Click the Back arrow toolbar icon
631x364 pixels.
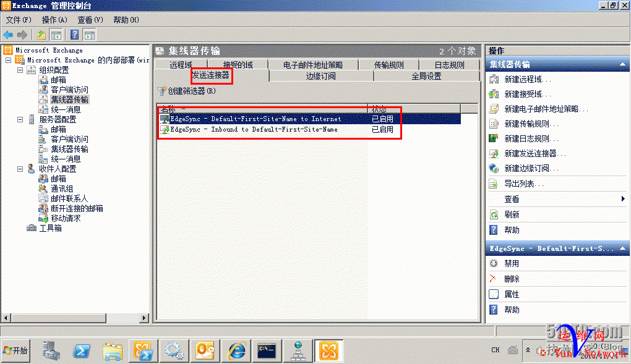pos(8,35)
